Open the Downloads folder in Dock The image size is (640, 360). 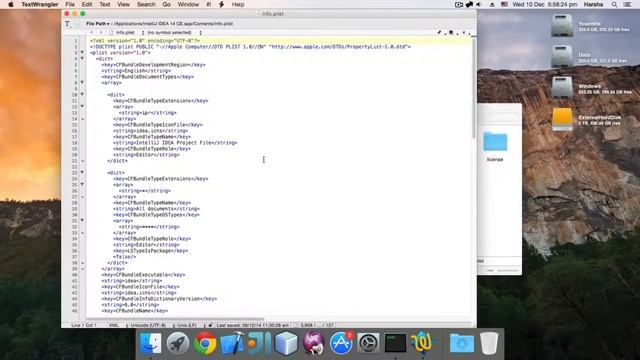point(462,343)
